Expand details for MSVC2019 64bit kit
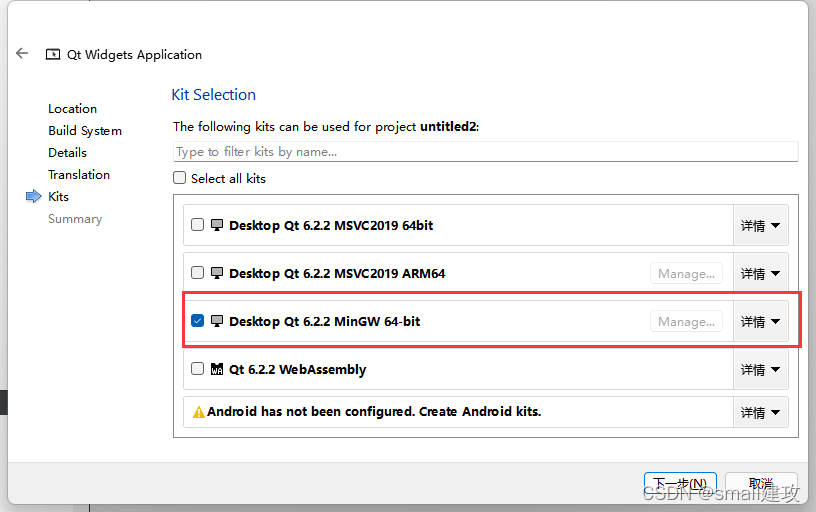 pyautogui.click(x=761, y=225)
